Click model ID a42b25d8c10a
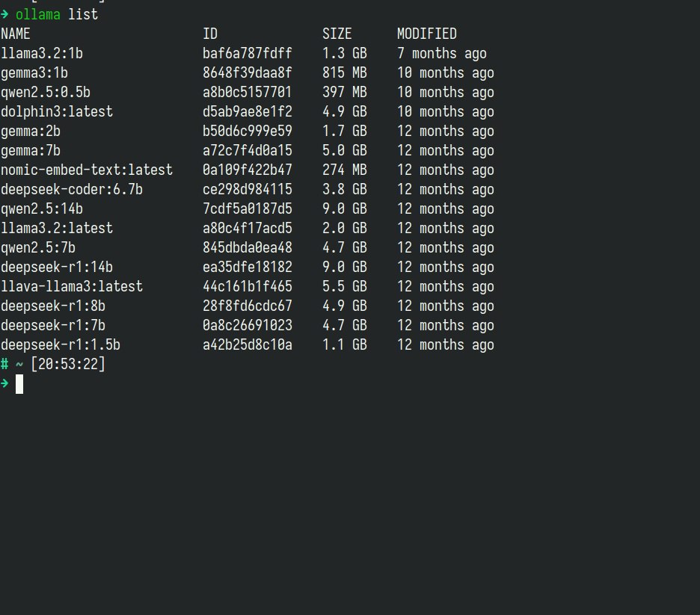Viewport: 700px width, 615px height. 248,344
